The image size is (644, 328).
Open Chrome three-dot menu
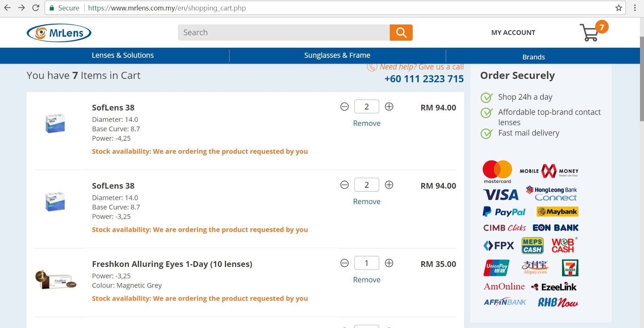[x=635, y=8]
